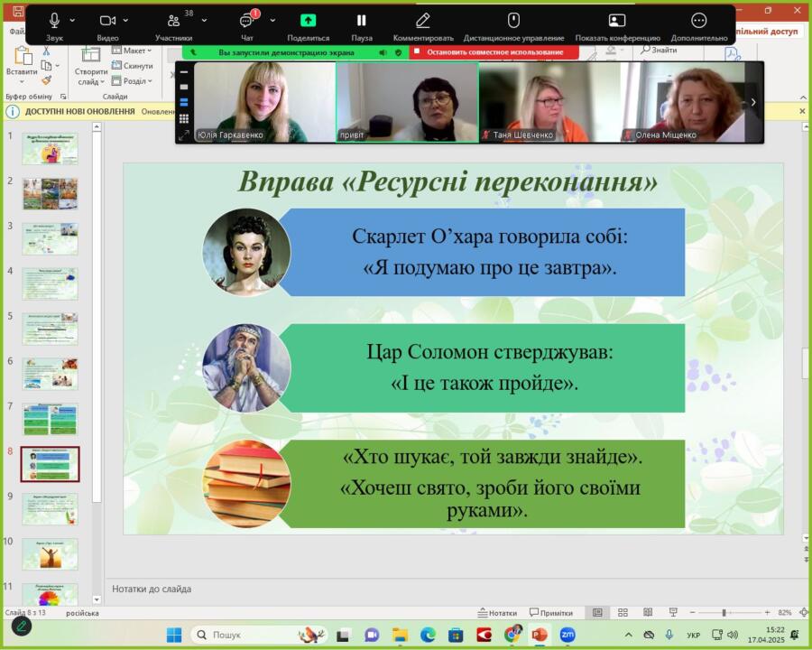Click Показать конференцию button
This screenshot has height=650, width=812.
617,26
